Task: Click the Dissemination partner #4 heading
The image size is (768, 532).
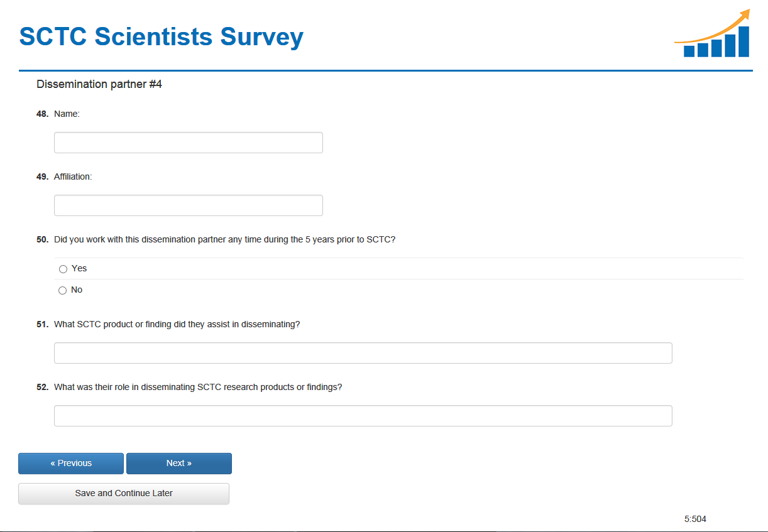Action: click(x=99, y=84)
